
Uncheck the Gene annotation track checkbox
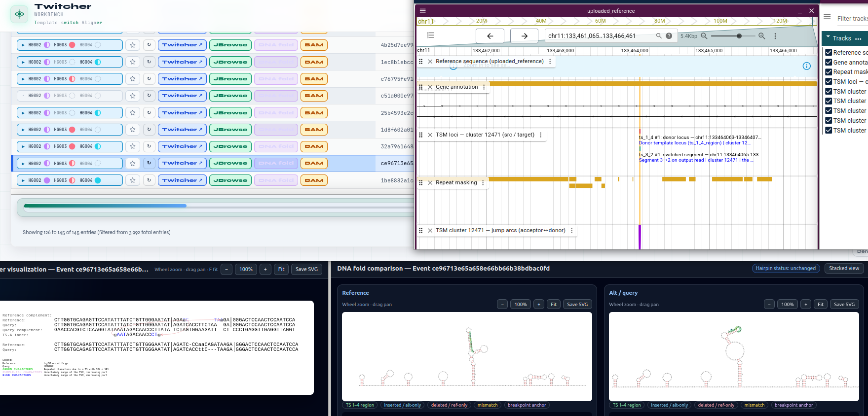point(829,62)
